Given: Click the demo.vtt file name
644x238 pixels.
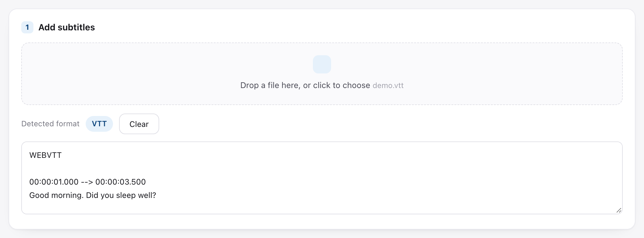Looking at the screenshot, I should tap(388, 86).
